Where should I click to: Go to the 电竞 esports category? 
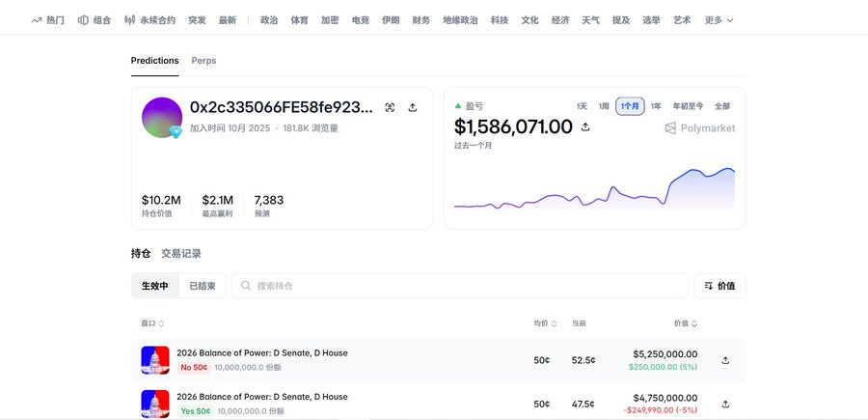click(361, 20)
